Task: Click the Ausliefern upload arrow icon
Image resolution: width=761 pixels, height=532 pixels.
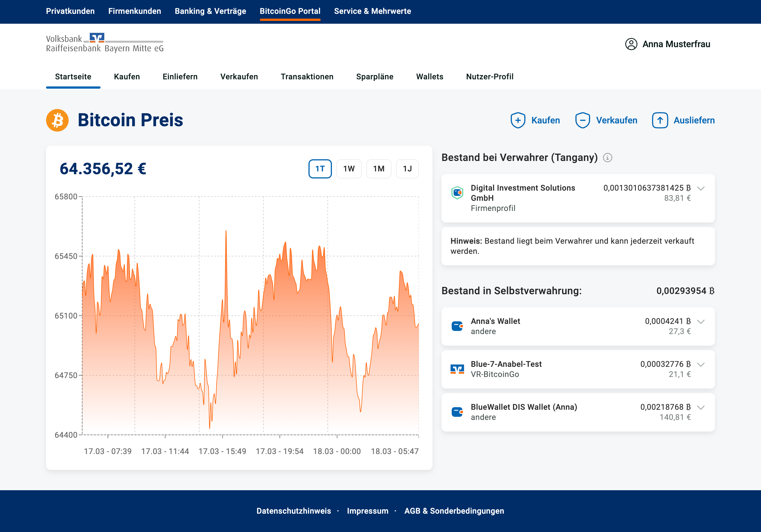Action: 660,120
